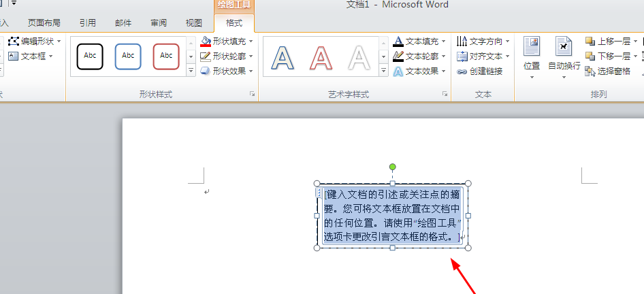644x294 pixels.
Task: Expand the 对齐文本 align text menu
Action: 483,56
